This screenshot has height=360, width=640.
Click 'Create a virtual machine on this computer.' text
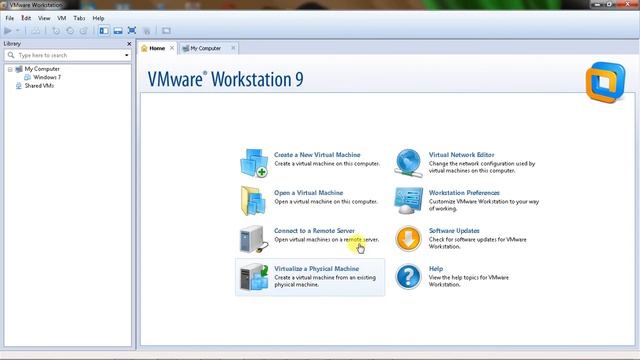pos(327,164)
